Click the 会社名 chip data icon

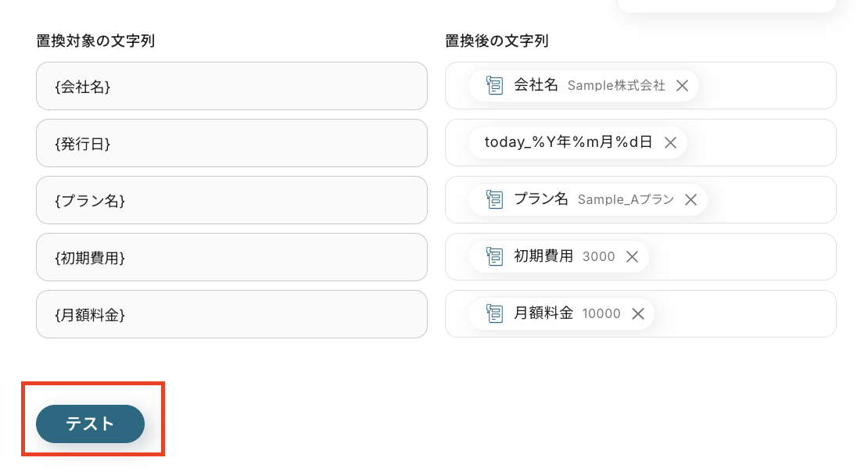(x=494, y=86)
